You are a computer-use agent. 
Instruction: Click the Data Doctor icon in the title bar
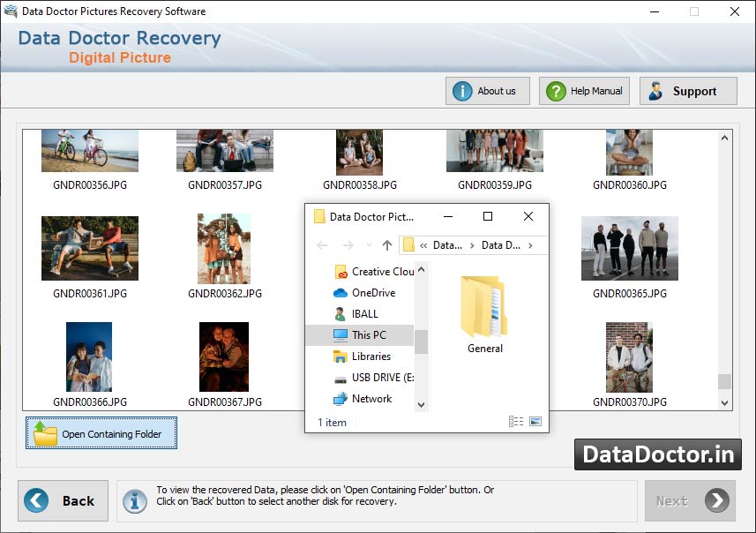[x=10, y=11]
